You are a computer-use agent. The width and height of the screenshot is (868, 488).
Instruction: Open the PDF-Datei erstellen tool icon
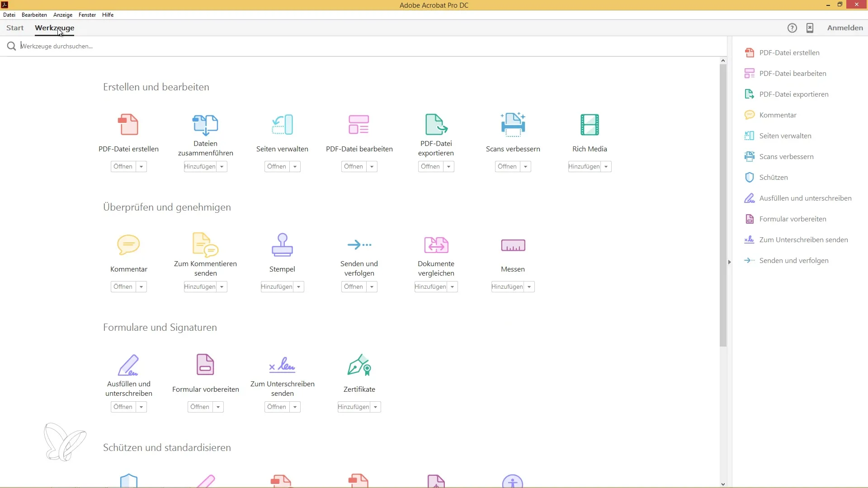(x=128, y=124)
